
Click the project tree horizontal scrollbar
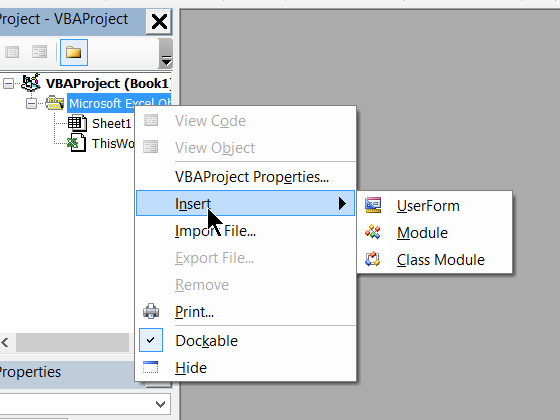pos(72,342)
